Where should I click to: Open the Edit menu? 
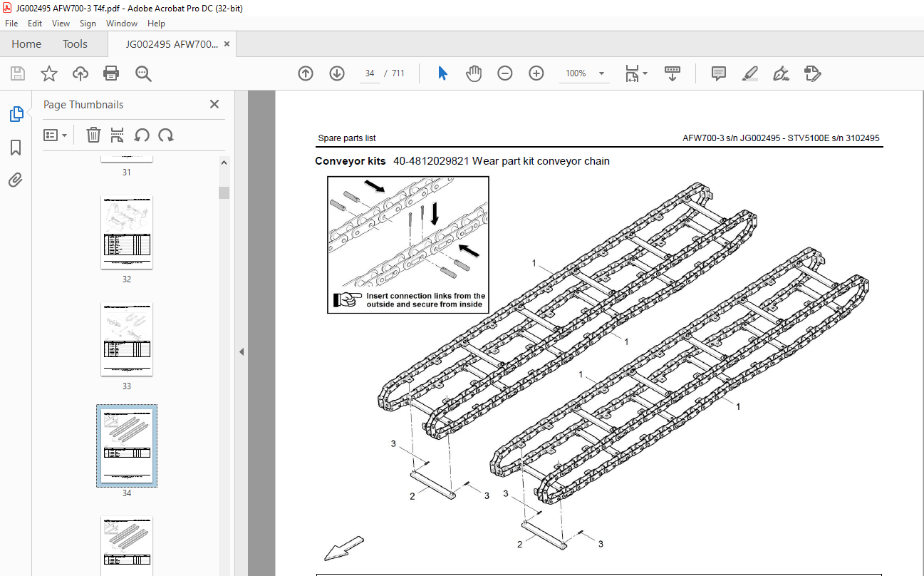point(35,24)
